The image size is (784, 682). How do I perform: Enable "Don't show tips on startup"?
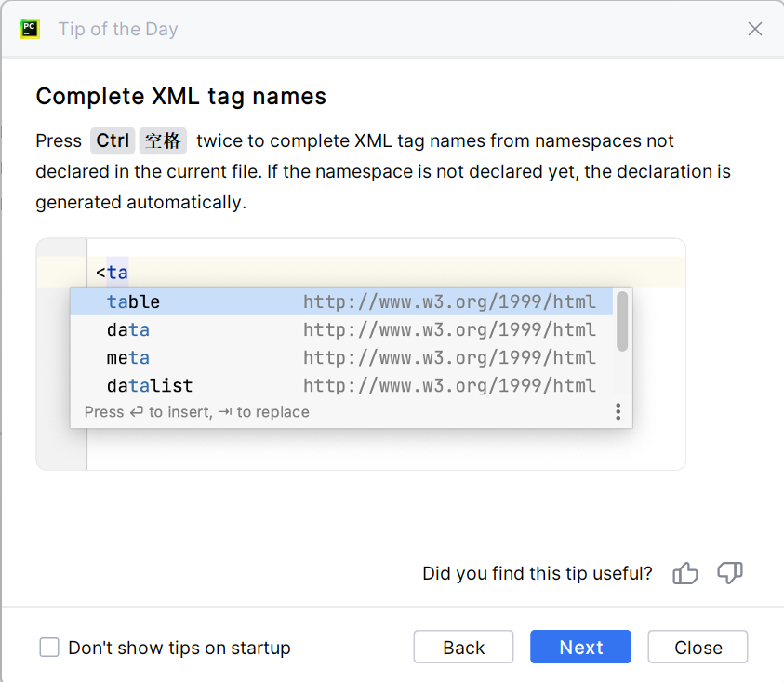(49, 648)
